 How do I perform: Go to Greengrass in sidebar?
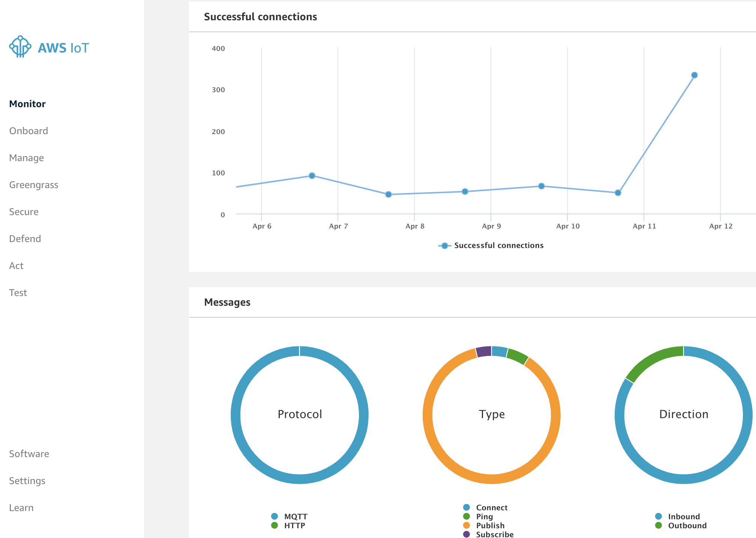[34, 185]
